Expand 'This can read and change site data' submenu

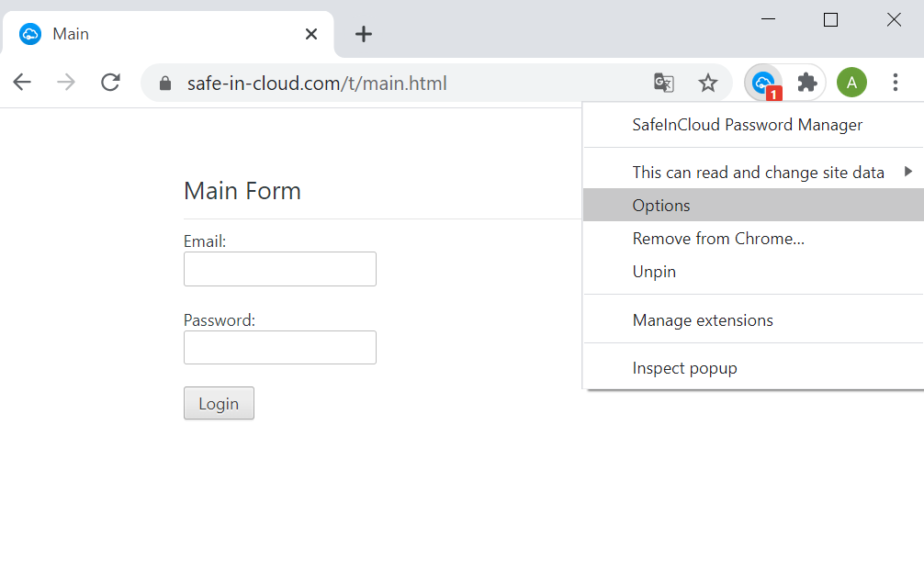[x=758, y=173]
